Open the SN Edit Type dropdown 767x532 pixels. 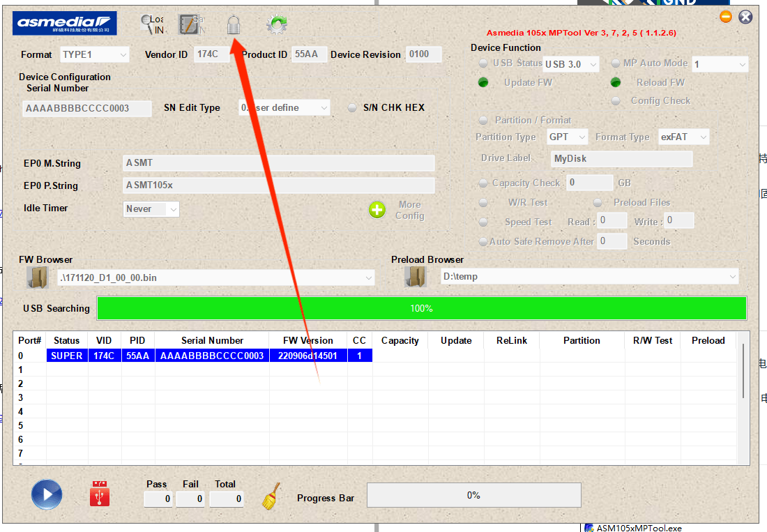pos(284,107)
